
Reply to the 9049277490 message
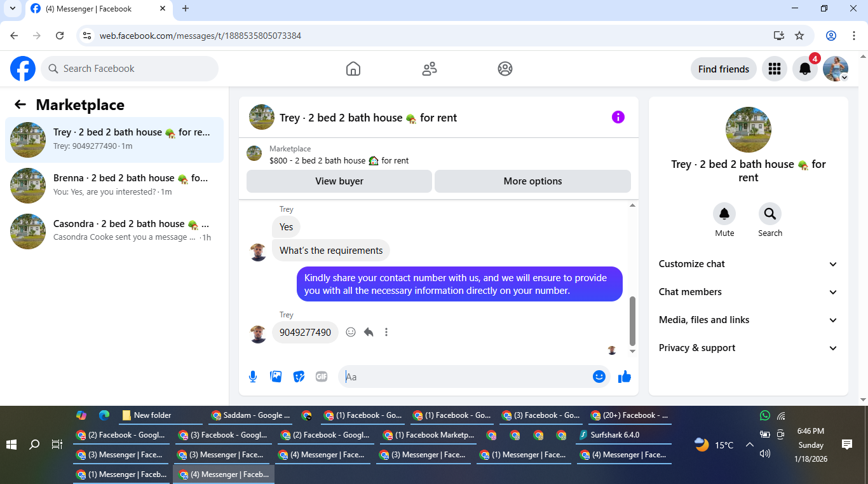tap(369, 332)
